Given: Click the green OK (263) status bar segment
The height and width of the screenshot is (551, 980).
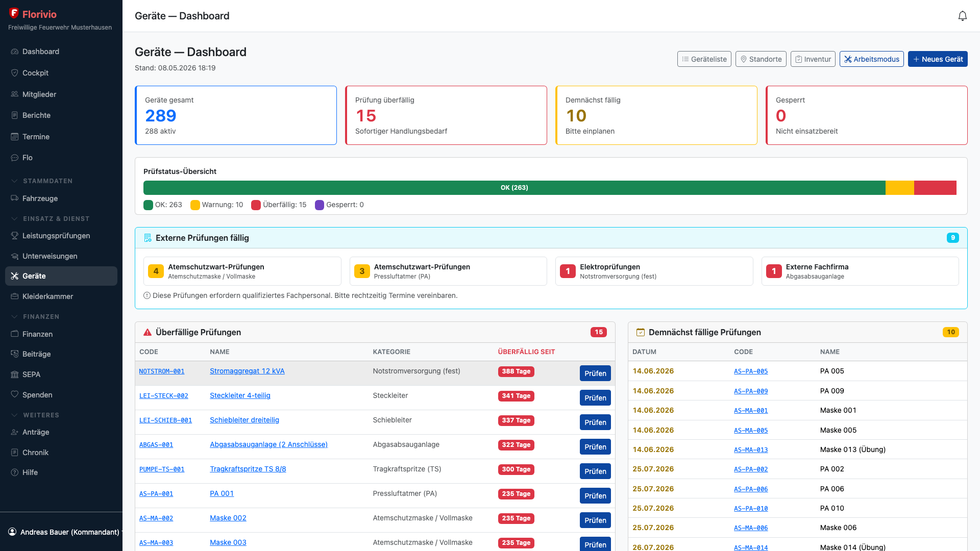Looking at the screenshot, I should coord(514,188).
